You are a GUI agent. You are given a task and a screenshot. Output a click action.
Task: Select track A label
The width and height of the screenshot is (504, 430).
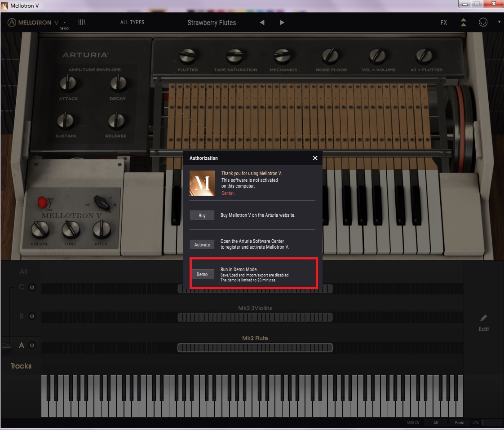click(22, 345)
